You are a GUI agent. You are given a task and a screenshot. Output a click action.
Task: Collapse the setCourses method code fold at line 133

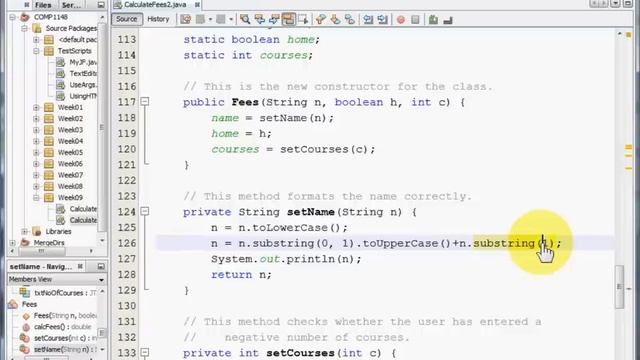[144, 353]
